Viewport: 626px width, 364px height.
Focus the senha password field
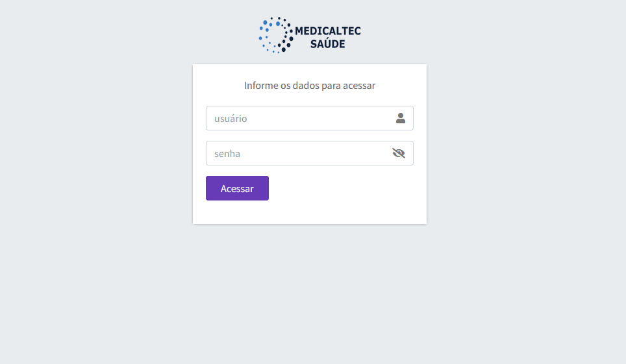click(x=309, y=153)
